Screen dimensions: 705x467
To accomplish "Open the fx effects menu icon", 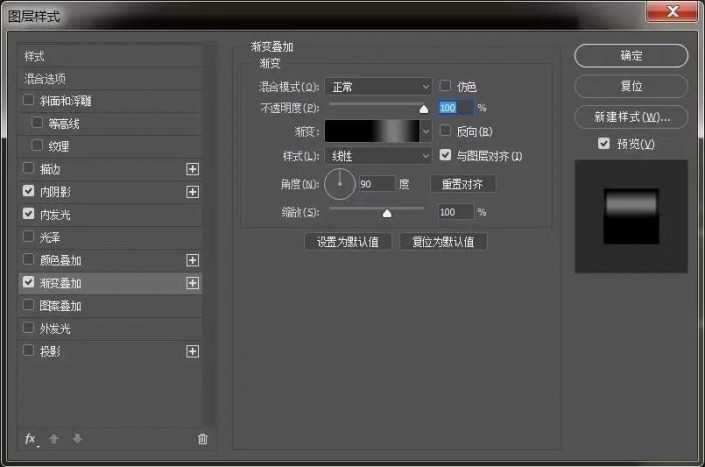I will point(31,439).
